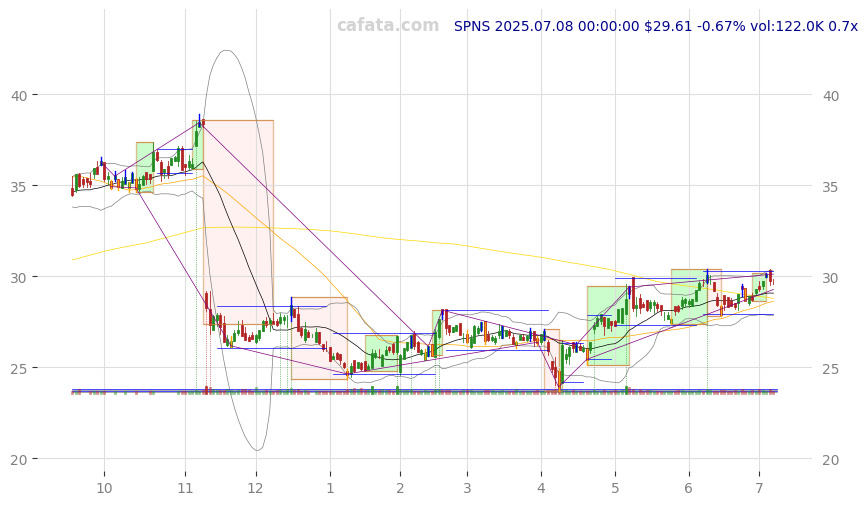Screen dimensions: 868x505
Task: Click the x-axis label 11
Action: click(185, 488)
